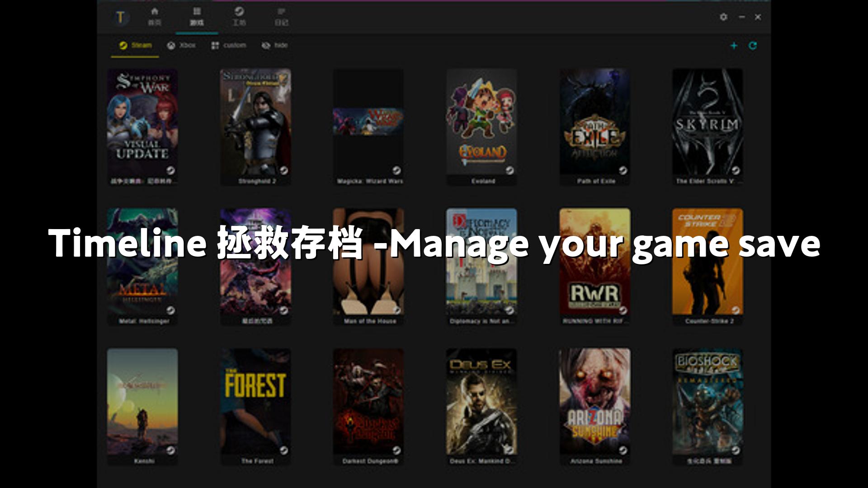Switch to the Xbox library tab
The image size is (868, 488).
pos(181,45)
